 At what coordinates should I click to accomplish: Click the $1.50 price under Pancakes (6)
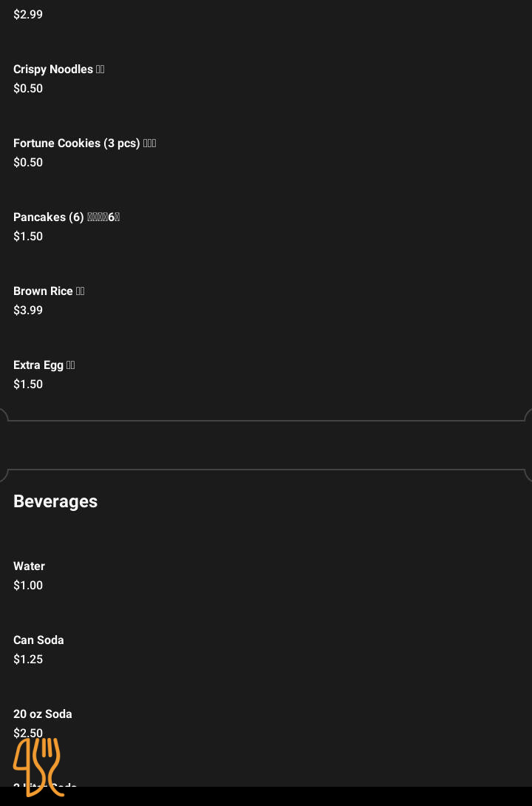28,237
